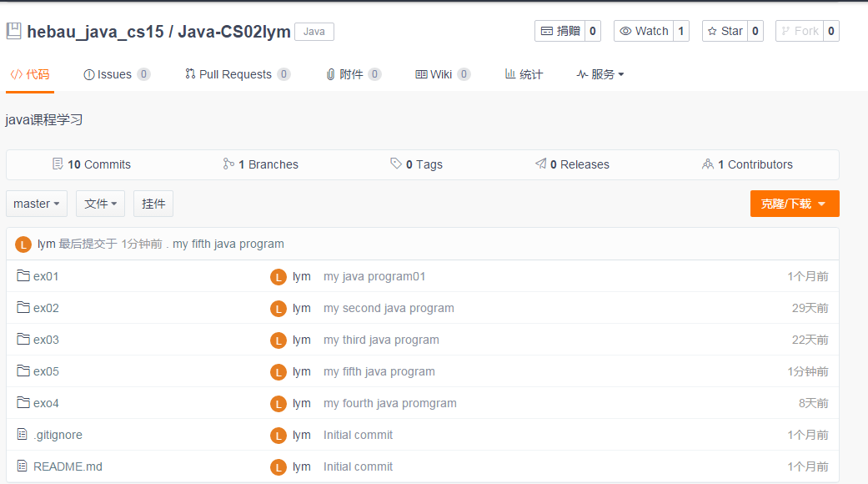
Task: Click the .gitignore file icon
Action: (x=23, y=434)
